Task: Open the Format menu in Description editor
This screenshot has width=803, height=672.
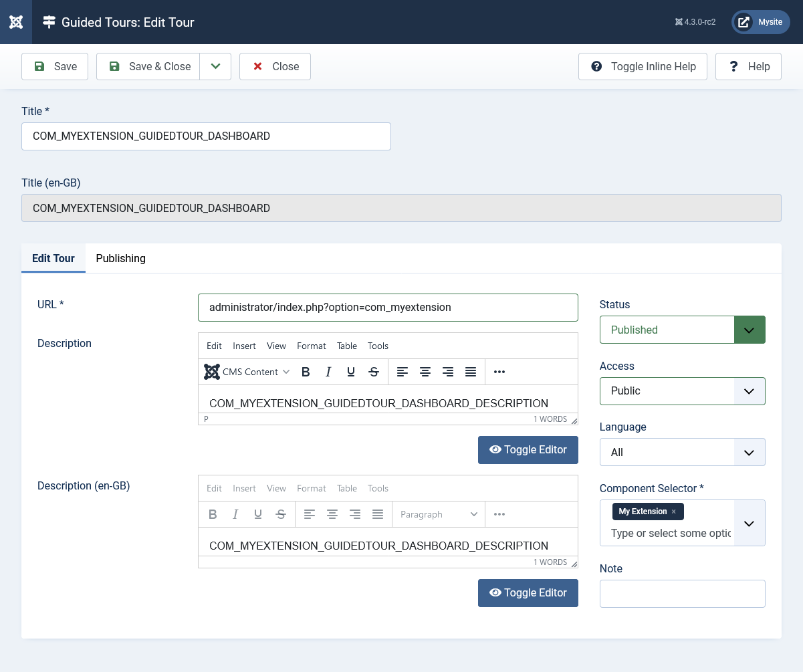Action: [311, 346]
